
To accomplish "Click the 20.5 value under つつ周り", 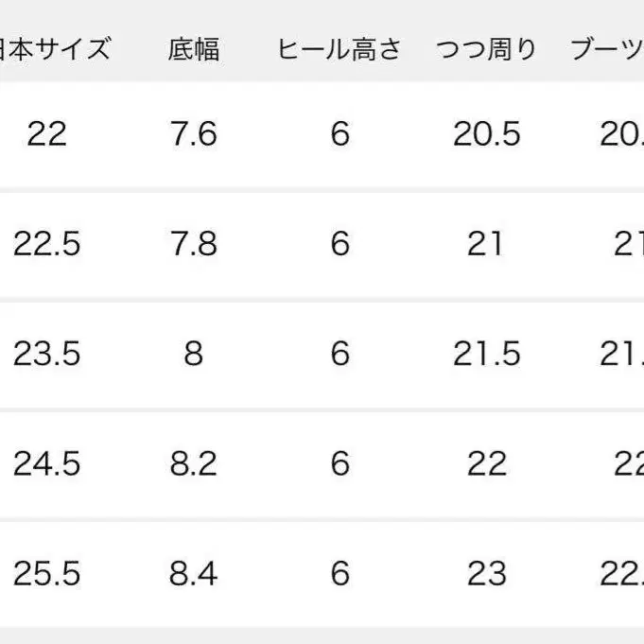I will [x=486, y=134].
